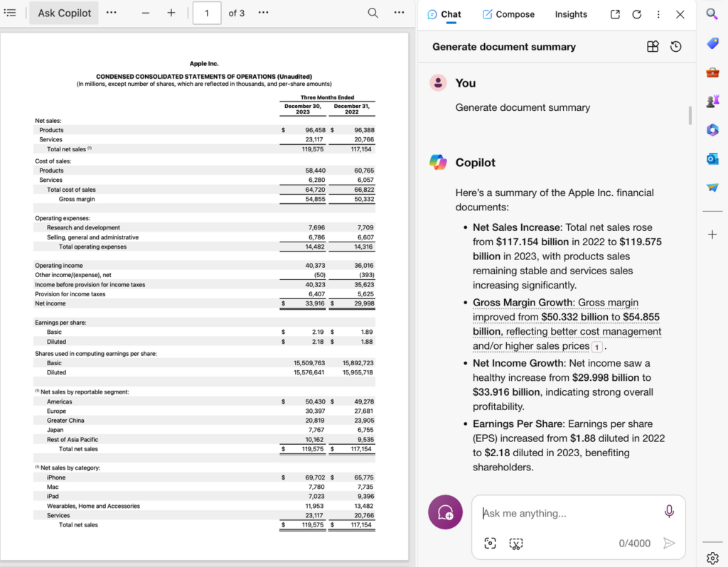This screenshot has width=728, height=567.
Task: Open the Outlook icon in sidebar
Action: point(712,159)
